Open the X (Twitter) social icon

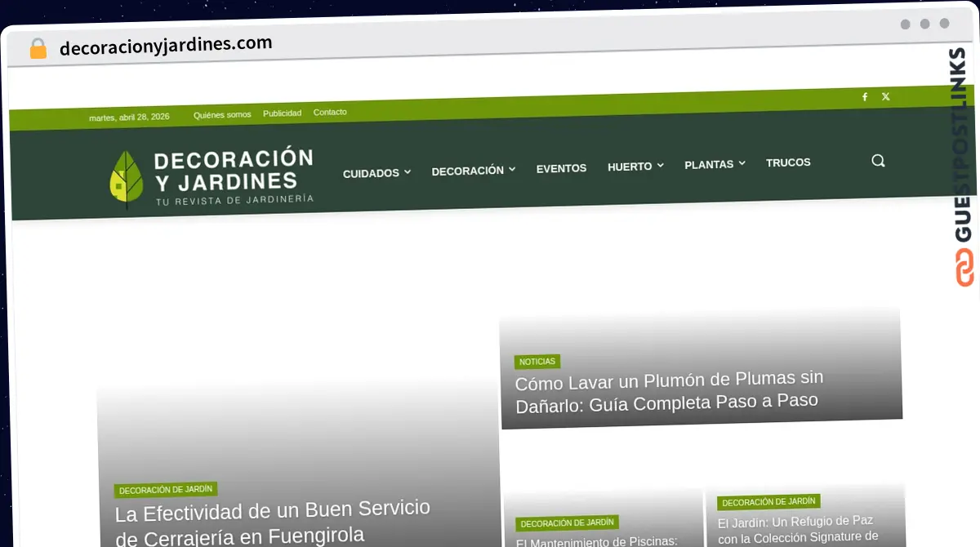(886, 96)
